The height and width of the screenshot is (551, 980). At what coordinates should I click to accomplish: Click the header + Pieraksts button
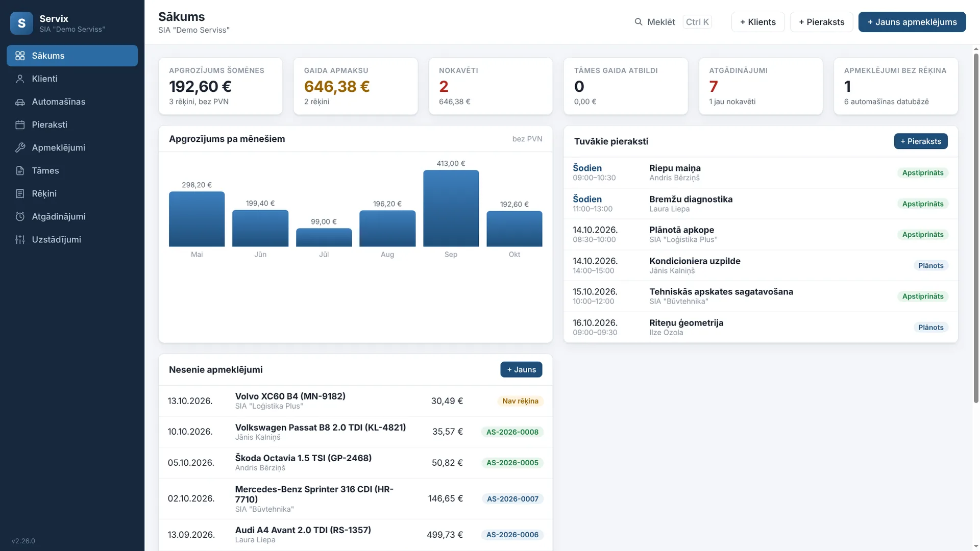tap(821, 22)
